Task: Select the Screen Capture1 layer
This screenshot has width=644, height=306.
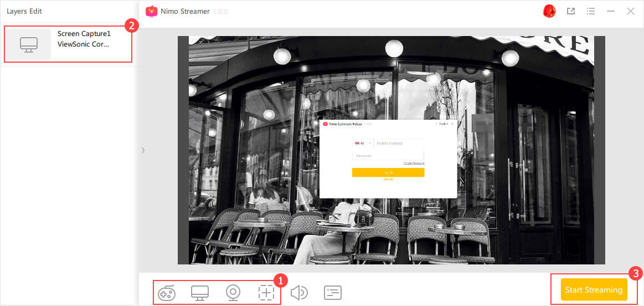Action: (x=84, y=39)
